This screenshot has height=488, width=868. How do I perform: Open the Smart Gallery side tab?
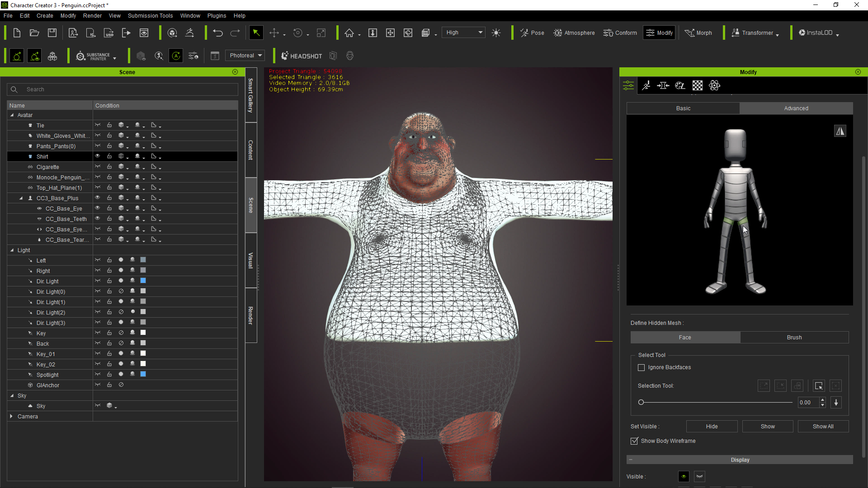[x=251, y=95]
